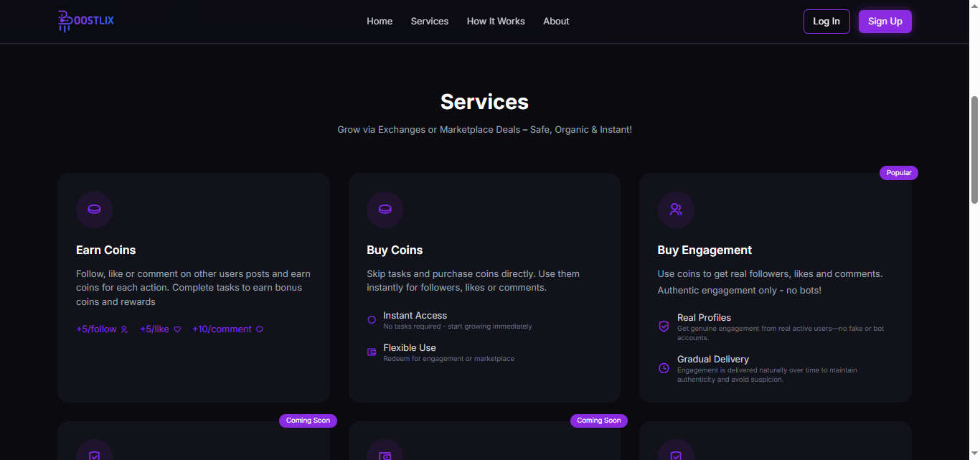Click the Buy Engagement users icon
This screenshot has height=460, width=980.
[x=676, y=210]
